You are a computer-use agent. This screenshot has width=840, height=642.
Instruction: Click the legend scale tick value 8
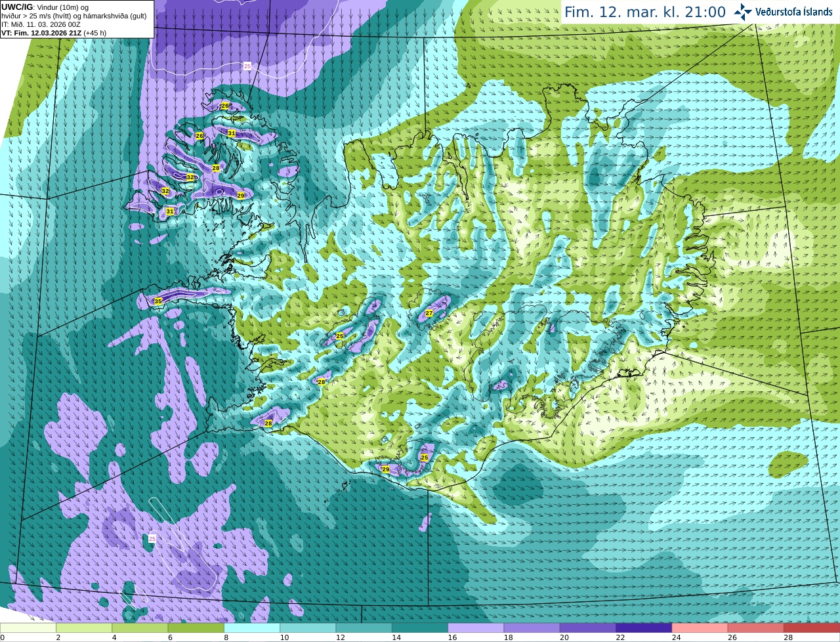(x=226, y=637)
